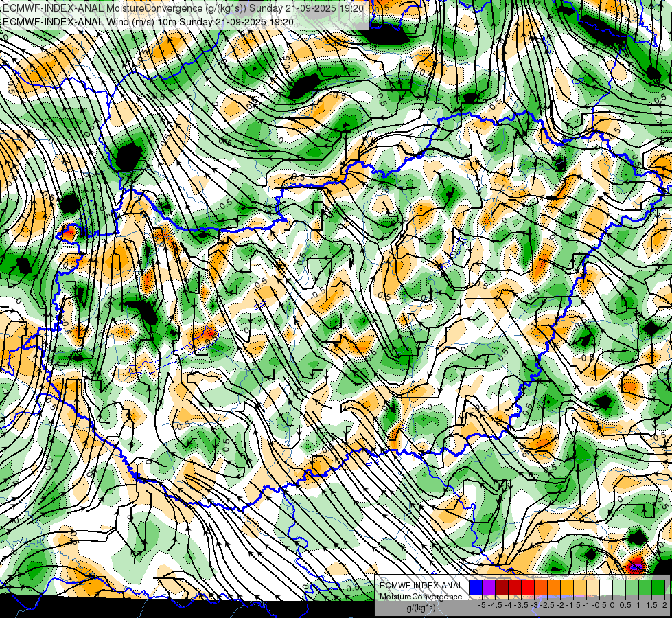Click the darkest green swatch at legend end

coord(658,587)
